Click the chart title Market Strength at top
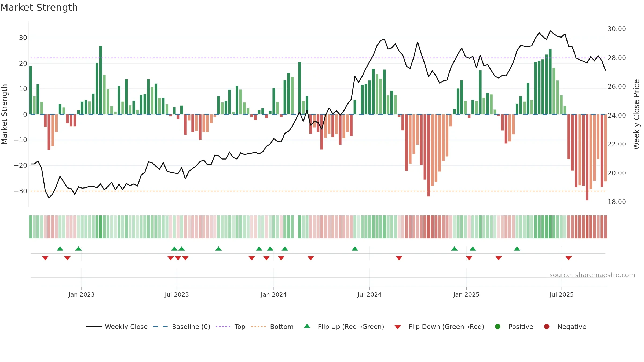Viewport: 644px width, 362px height. [x=39, y=8]
